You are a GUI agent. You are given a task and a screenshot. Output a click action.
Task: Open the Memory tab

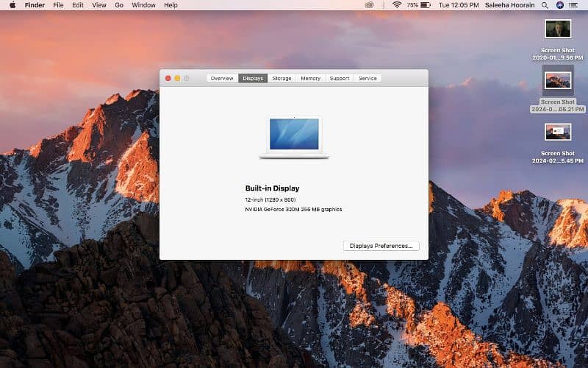310,78
